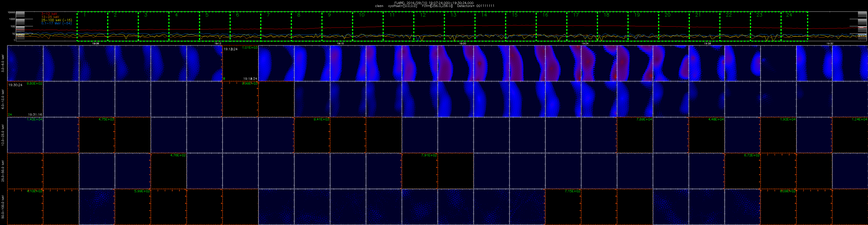Select interval marker 11 in the light curve

coord(392,15)
